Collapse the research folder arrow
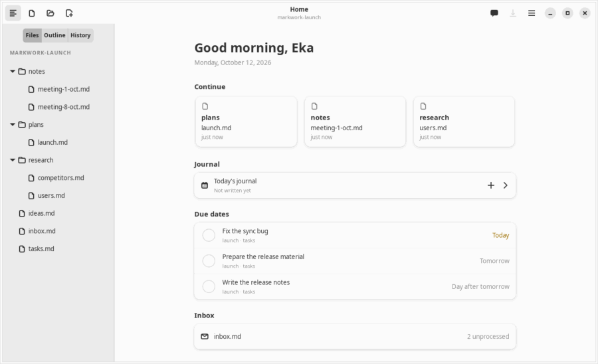This screenshot has height=364, width=598. click(13, 160)
